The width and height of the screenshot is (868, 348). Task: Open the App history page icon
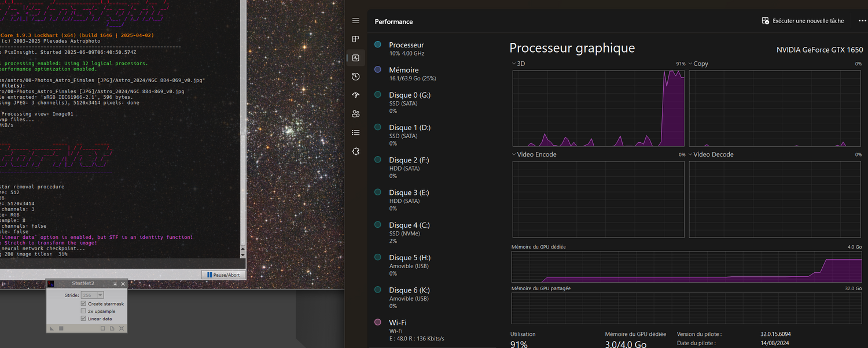[356, 76]
